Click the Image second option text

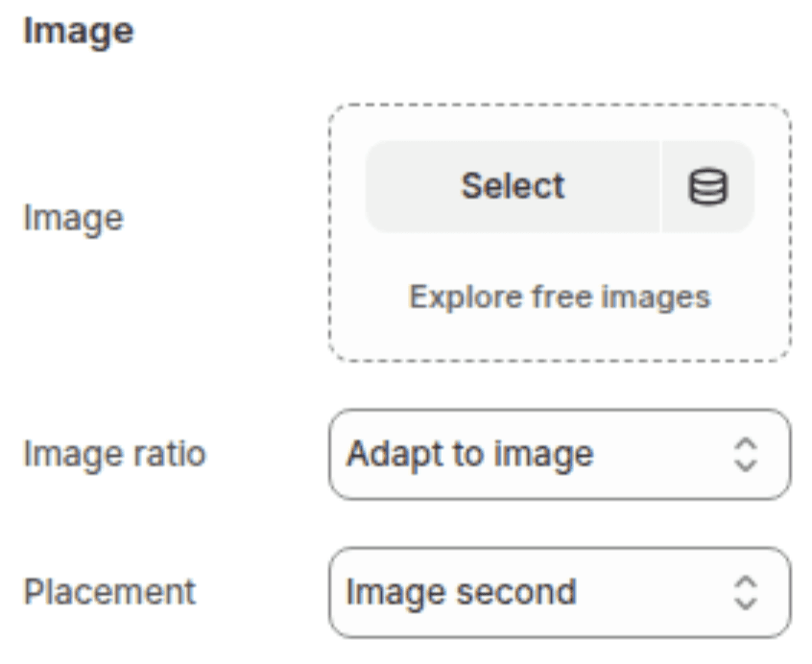[461, 592]
